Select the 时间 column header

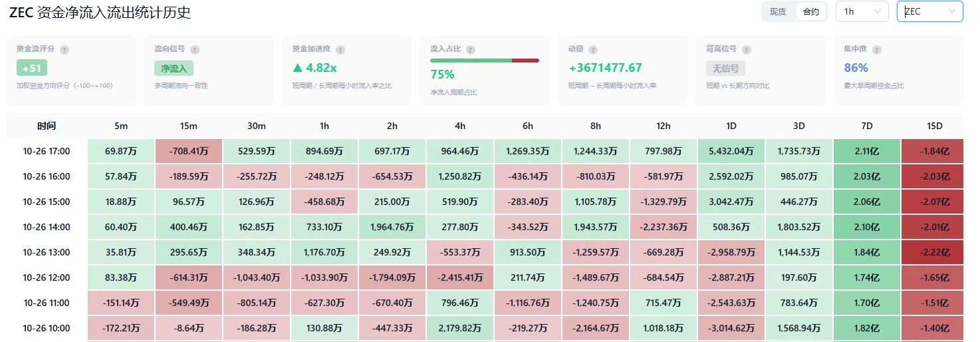click(x=47, y=126)
